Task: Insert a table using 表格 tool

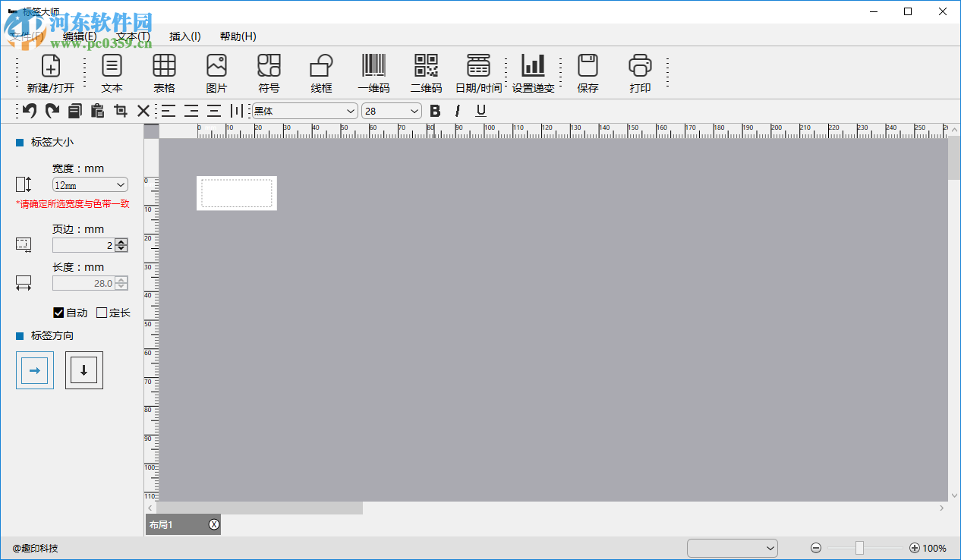Action: [x=164, y=66]
